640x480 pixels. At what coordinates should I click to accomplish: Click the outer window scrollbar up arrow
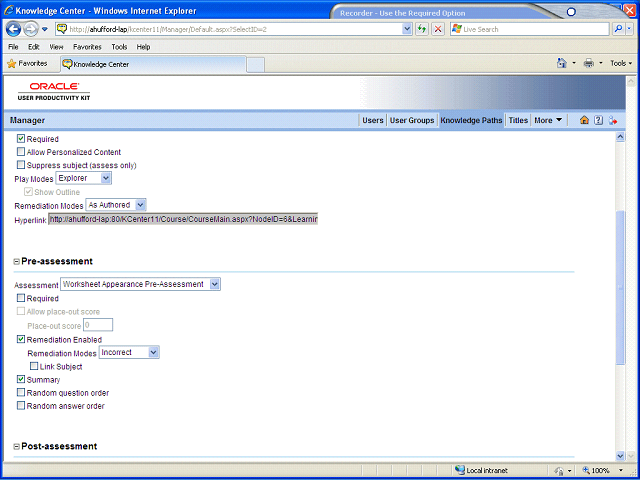(631, 80)
